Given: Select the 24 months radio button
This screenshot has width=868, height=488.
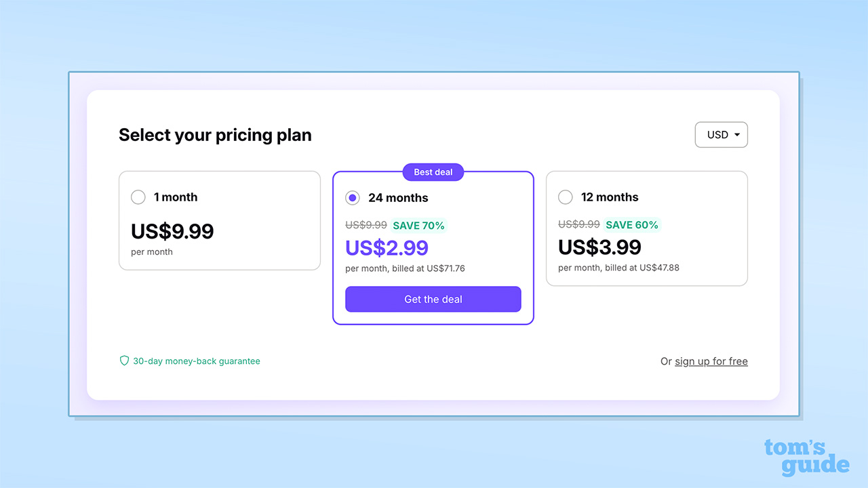Looking at the screenshot, I should point(352,198).
